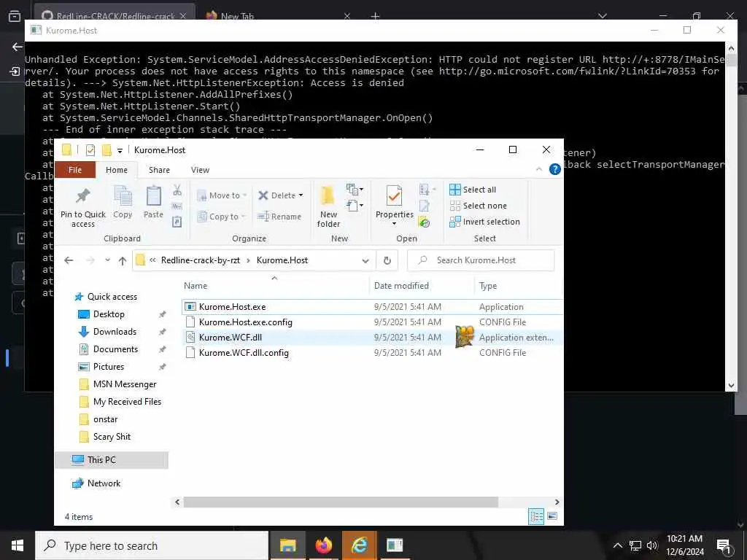Open the dropdown arrow under Properties
747x560 pixels.
coord(394,224)
